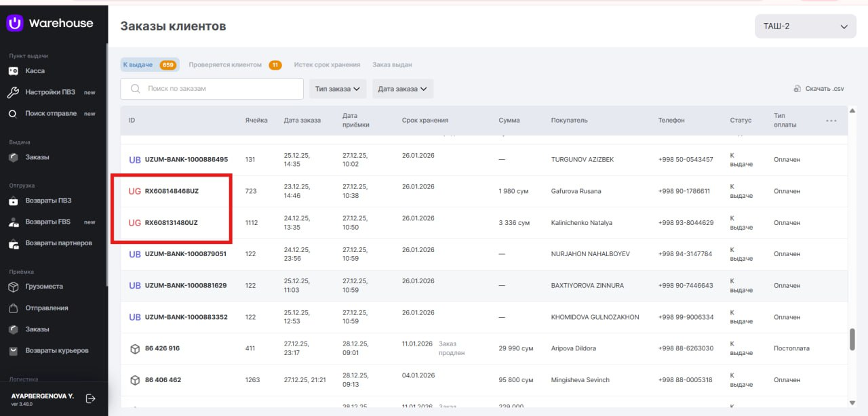Open Возвраты ПВЗ icon
The width and height of the screenshot is (868, 416).
tap(13, 201)
